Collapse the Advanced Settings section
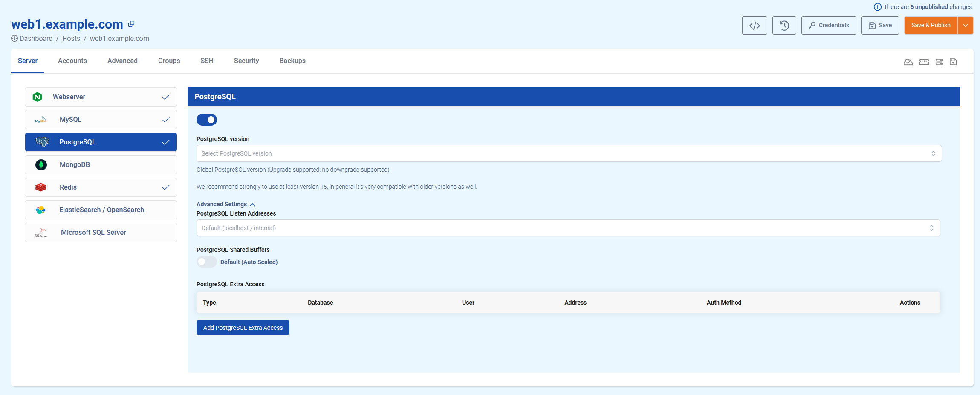This screenshot has height=395, width=980. [x=252, y=204]
